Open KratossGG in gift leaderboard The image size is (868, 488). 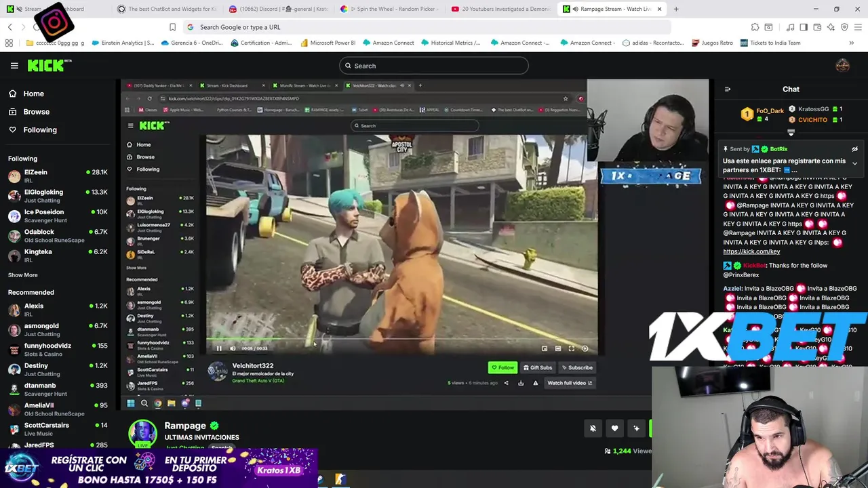814,109
